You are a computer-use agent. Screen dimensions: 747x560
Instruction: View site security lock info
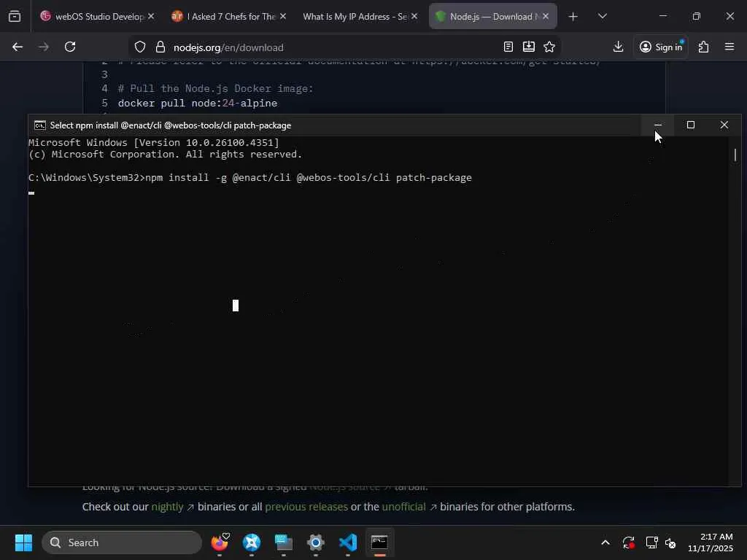[x=160, y=47]
